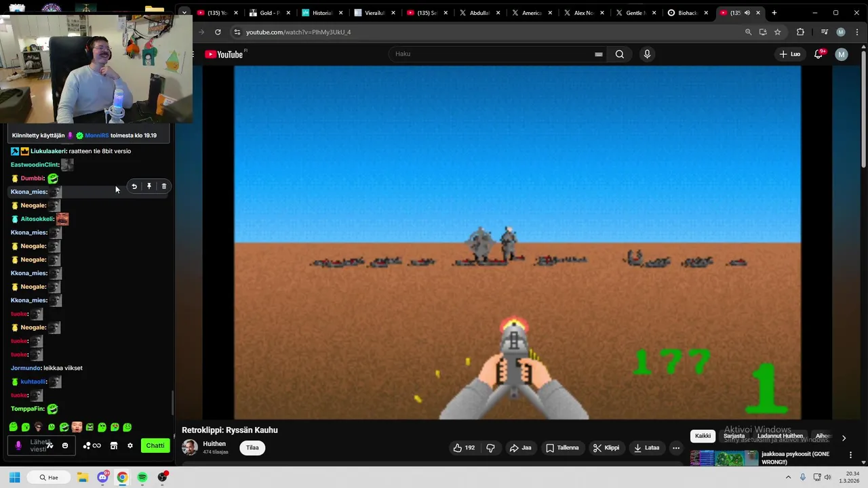Viewport: 868px width, 488px height.
Task: Open the emote picker smiley
Action: pyautogui.click(x=65, y=446)
